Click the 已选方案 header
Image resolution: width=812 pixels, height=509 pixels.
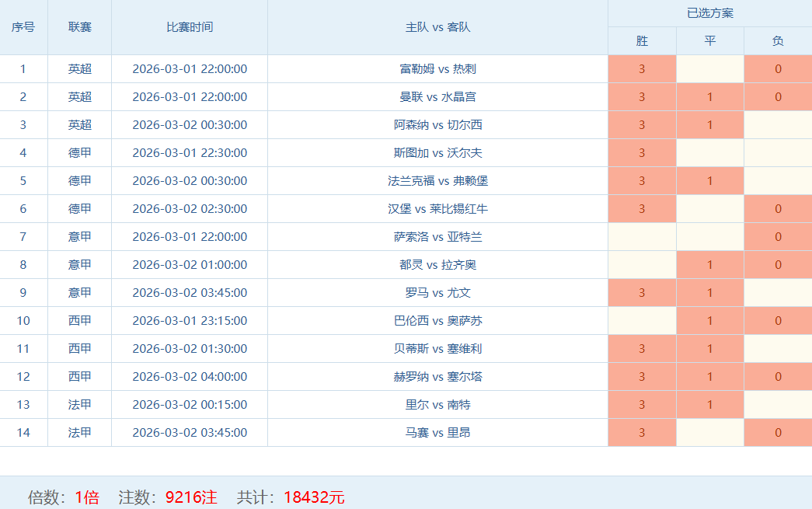click(x=709, y=13)
